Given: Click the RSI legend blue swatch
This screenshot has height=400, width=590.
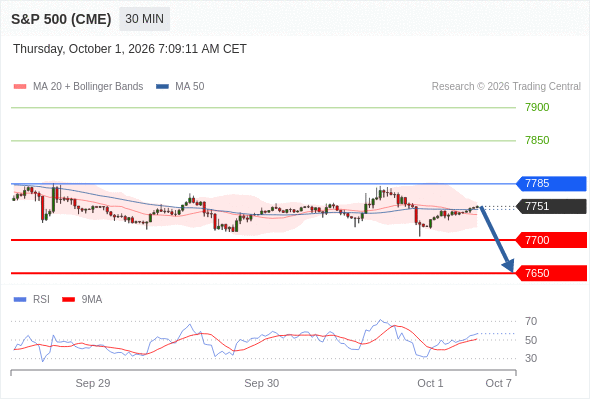Looking at the screenshot, I should [x=20, y=300].
